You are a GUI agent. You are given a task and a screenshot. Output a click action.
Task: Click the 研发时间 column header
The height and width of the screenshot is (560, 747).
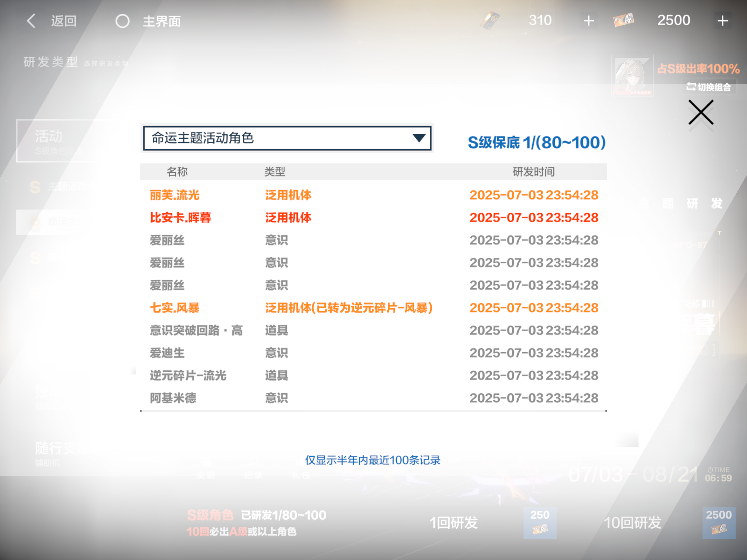534,171
